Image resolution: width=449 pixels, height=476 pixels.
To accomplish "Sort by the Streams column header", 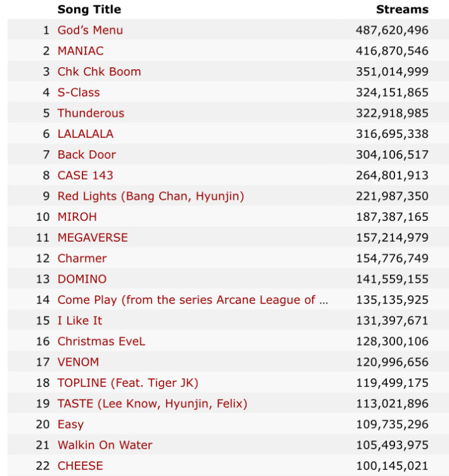I will pyautogui.click(x=402, y=10).
